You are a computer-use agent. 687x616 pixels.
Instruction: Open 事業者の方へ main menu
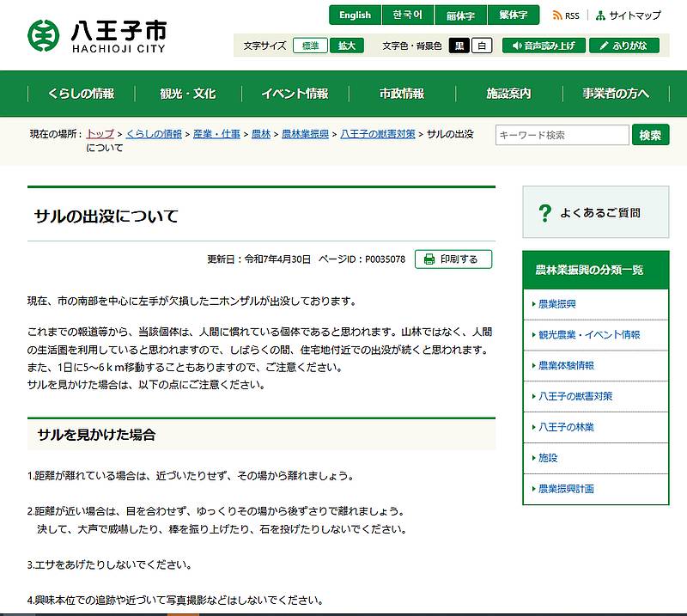[616, 94]
